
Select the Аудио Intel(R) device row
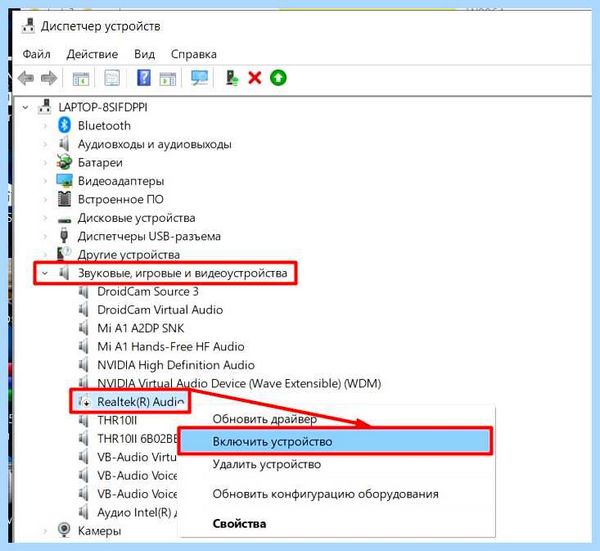click(x=137, y=512)
